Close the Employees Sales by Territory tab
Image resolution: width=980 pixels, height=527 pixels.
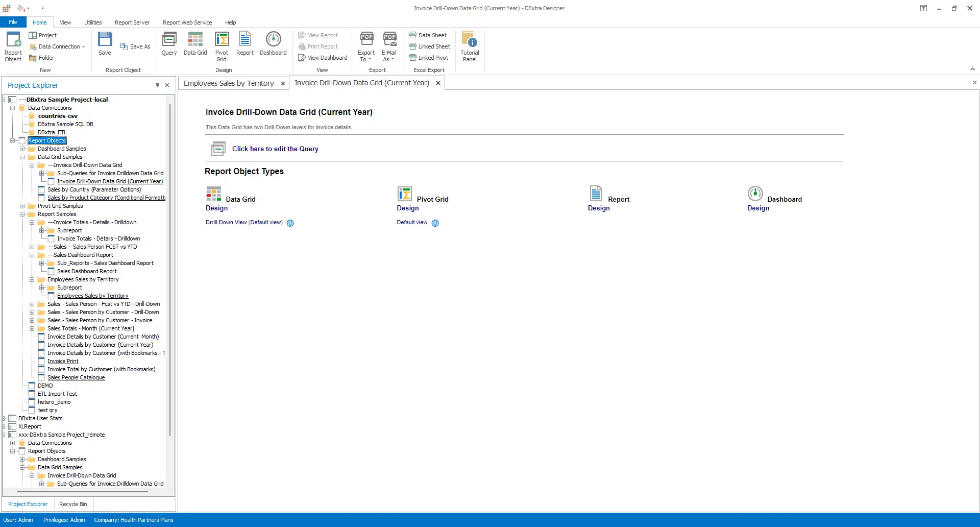pos(283,84)
